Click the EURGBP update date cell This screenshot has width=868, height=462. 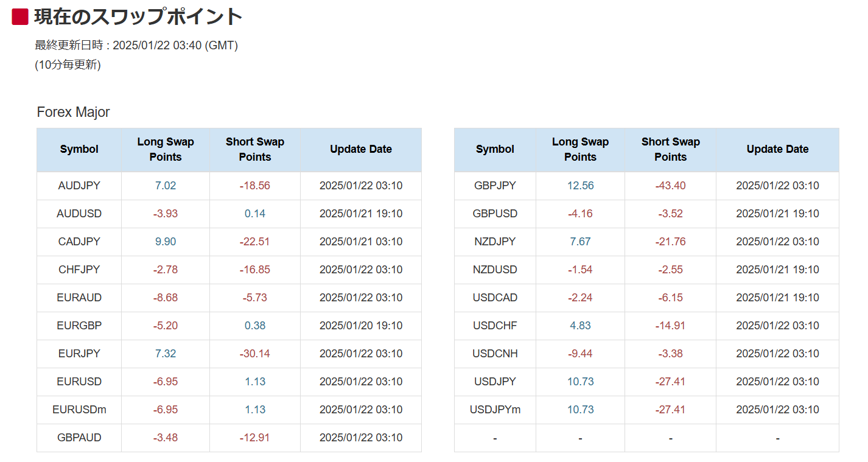coord(361,326)
